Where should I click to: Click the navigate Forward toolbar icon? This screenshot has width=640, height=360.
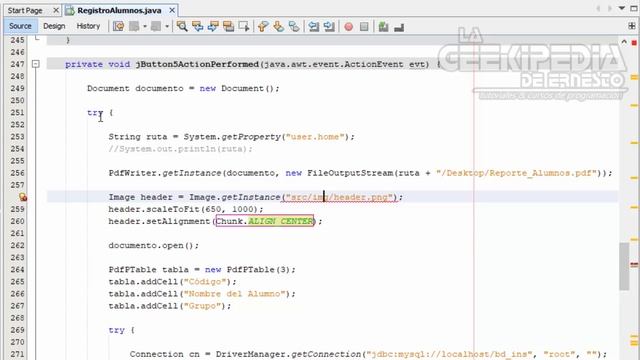pyautogui.click(x=156, y=27)
